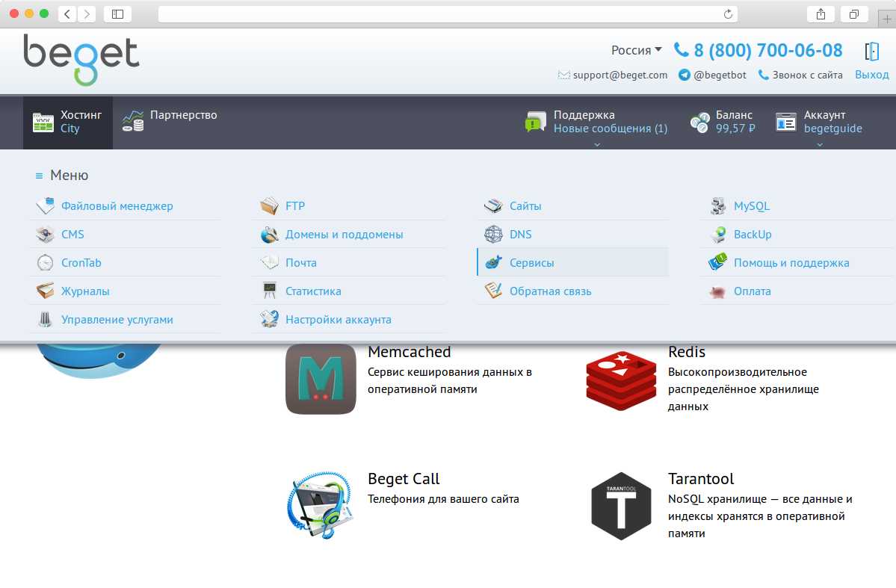The width and height of the screenshot is (896, 588).
Task: Click phone number 8 (800) 700-06-08
Action: point(767,51)
